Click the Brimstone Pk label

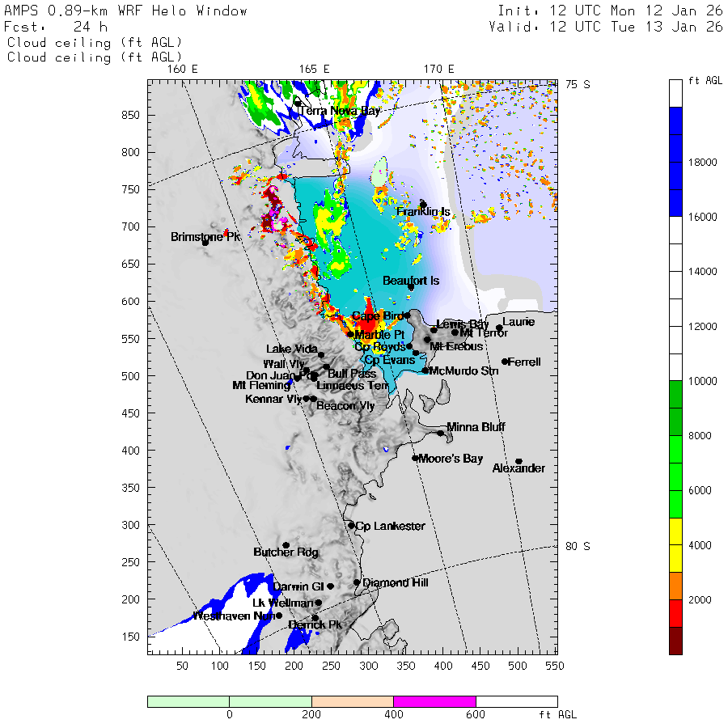(x=205, y=237)
